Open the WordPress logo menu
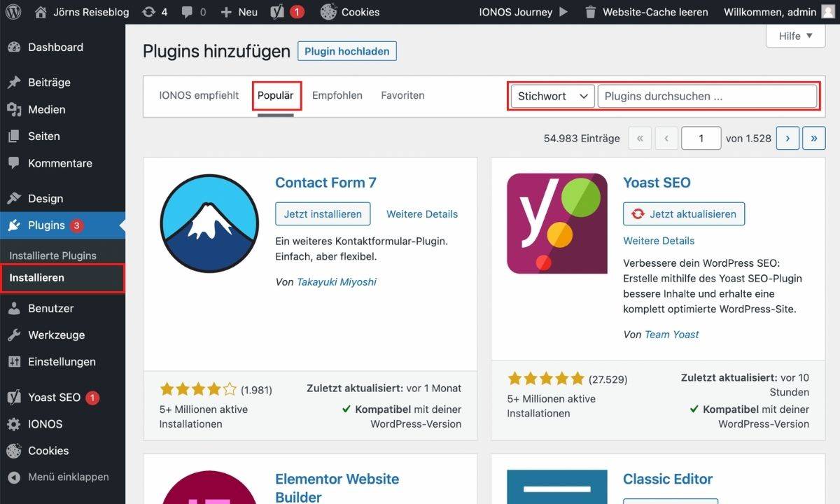This screenshot has height=504, width=840. (x=14, y=12)
